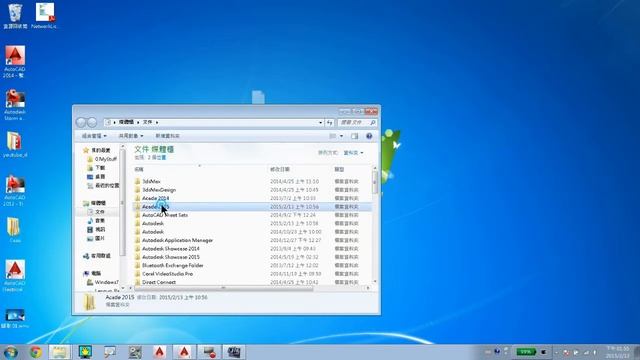Click the system clock in the taskbar
The image size is (640, 360).
[x=617, y=352]
